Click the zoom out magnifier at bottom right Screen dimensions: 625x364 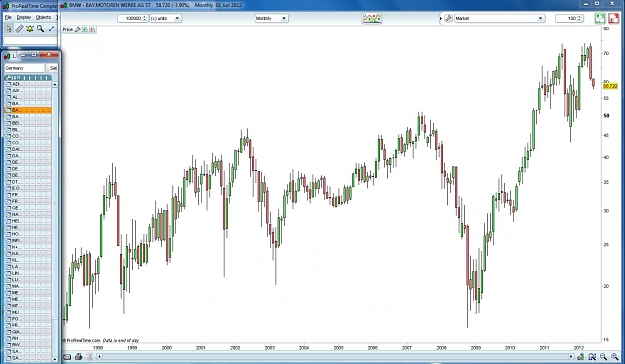pyautogui.click(x=603, y=356)
